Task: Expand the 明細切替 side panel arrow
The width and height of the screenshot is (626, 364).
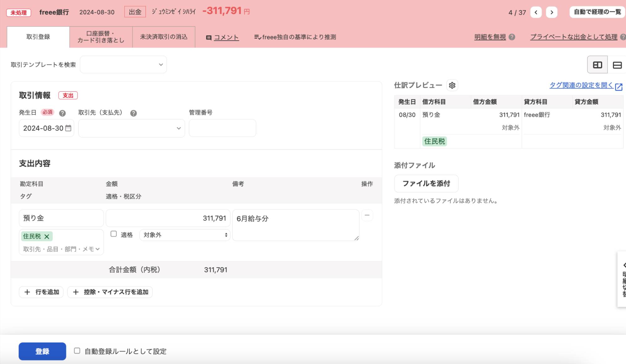Action: (x=624, y=265)
